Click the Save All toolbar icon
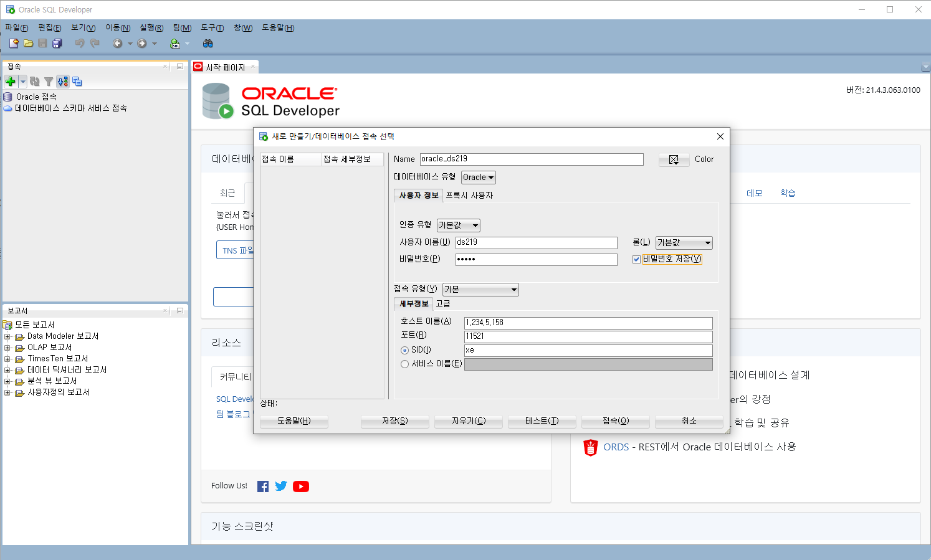931x560 pixels. coord(57,43)
